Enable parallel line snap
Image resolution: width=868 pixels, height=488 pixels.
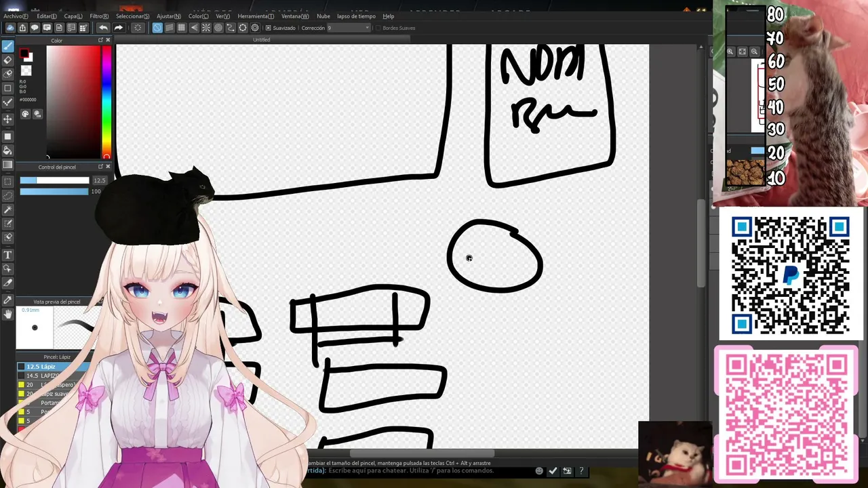[170, 28]
